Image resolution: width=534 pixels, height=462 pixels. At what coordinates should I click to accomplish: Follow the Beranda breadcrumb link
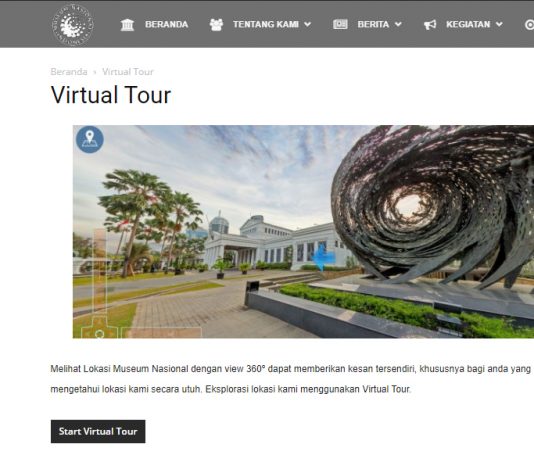(69, 72)
